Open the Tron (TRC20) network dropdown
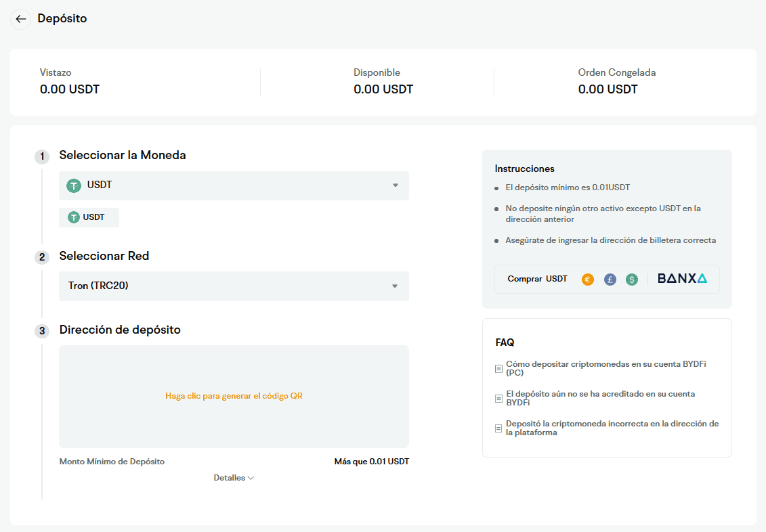The width and height of the screenshot is (766, 532). pyautogui.click(x=234, y=286)
